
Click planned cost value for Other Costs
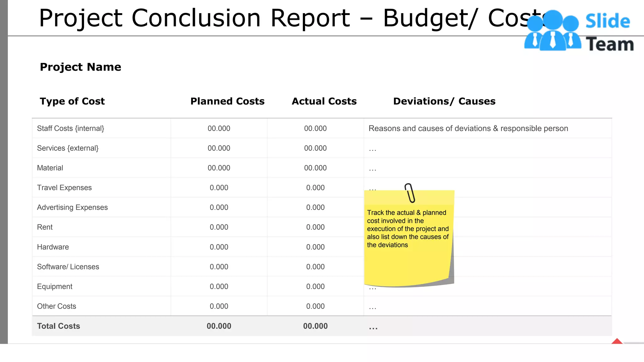click(x=219, y=306)
